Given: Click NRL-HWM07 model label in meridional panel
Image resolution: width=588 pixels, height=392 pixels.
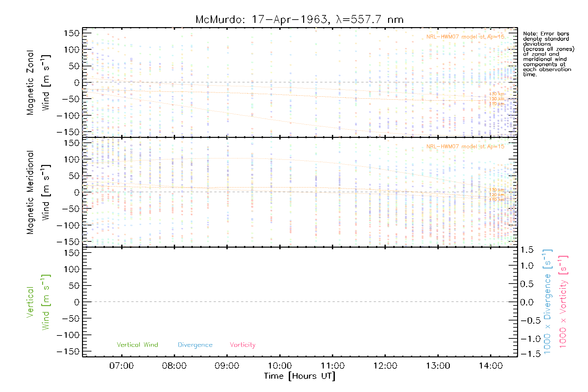Looking at the screenshot, I should pos(465,147).
